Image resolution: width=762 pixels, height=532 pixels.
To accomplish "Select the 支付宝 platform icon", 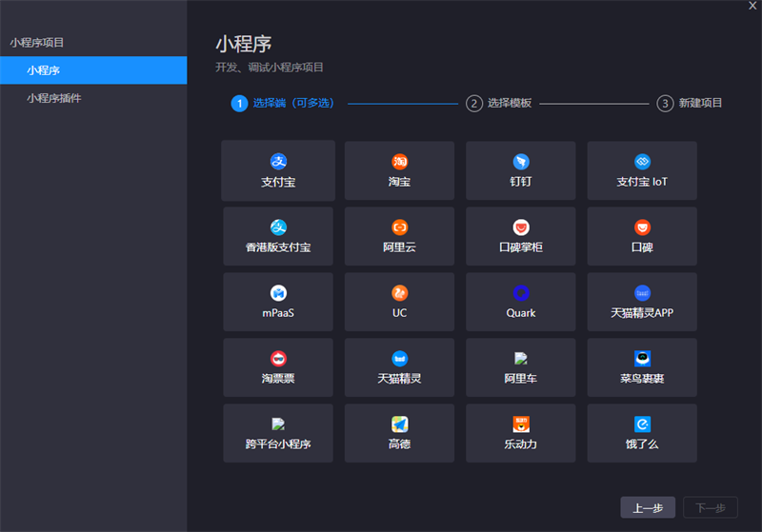I will point(278,162).
